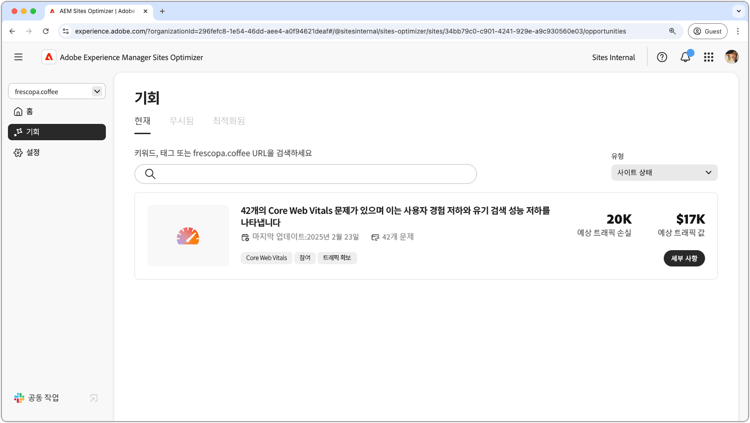Click the 예상 트래픽 손실 label

click(604, 233)
